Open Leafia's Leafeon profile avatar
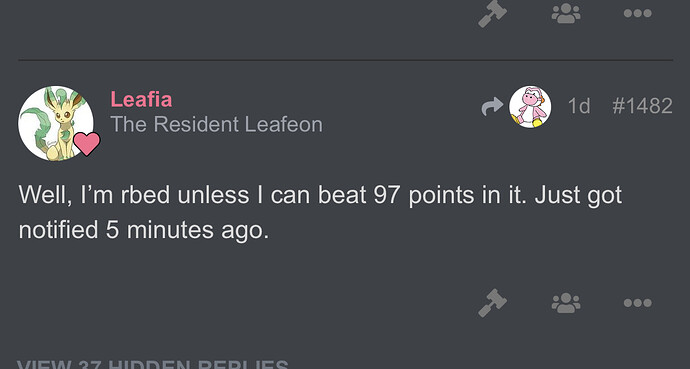The image size is (690, 369). [55, 123]
